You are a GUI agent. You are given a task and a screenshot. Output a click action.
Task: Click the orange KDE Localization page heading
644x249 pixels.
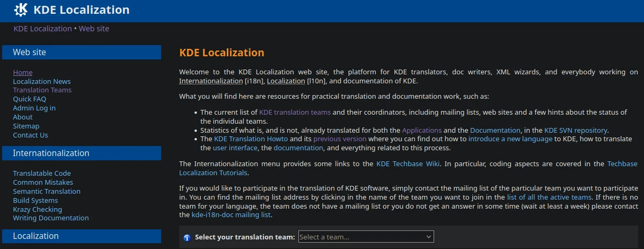(x=222, y=53)
